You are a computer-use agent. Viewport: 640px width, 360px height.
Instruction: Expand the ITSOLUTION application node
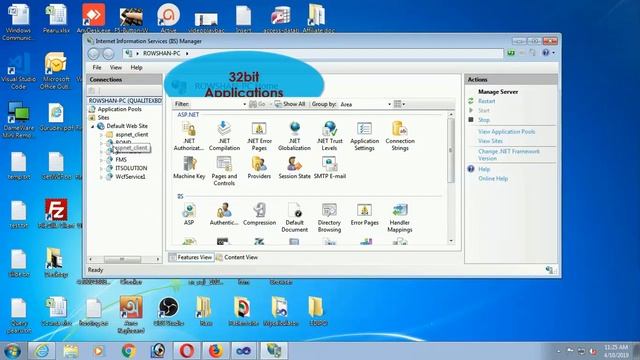point(102,168)
